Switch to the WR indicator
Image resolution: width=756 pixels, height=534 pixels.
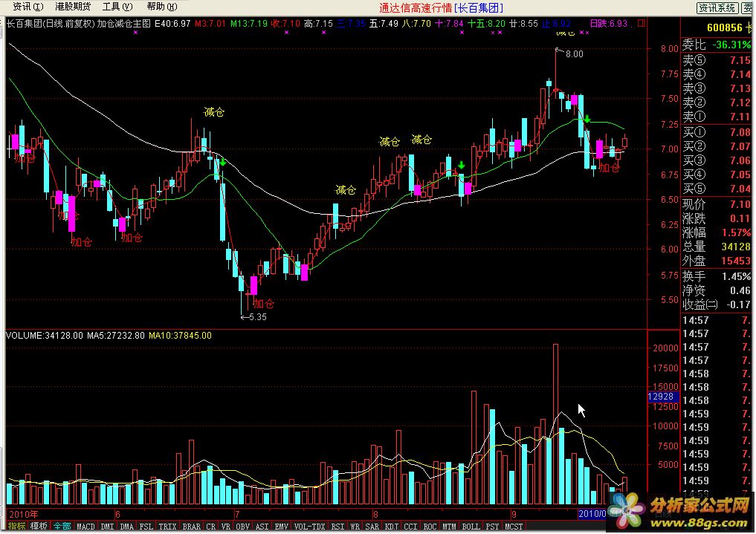pos(355,527)
